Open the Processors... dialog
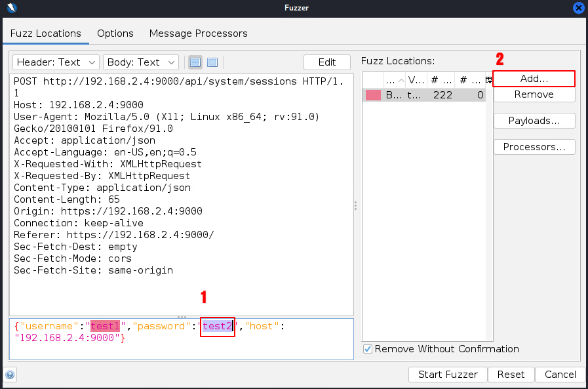The image size is (588, 389). (x=534, y=147)
